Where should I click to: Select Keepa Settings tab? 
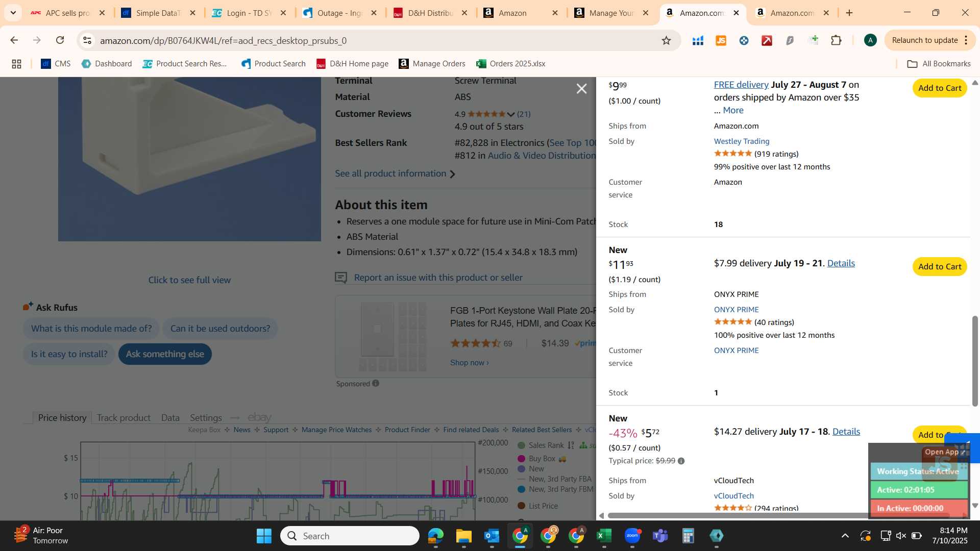tap(206, 418)
